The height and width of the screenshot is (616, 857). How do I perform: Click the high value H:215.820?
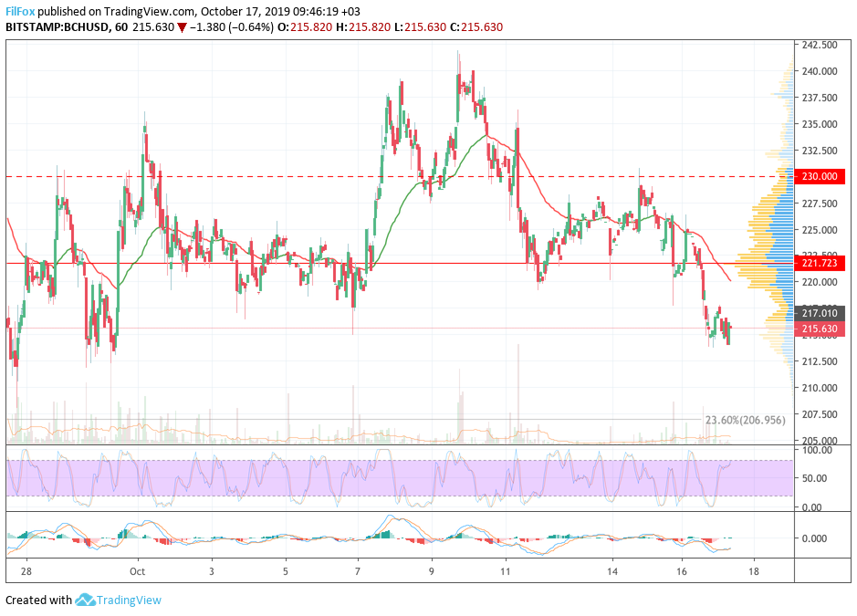[x=364, y=27]
